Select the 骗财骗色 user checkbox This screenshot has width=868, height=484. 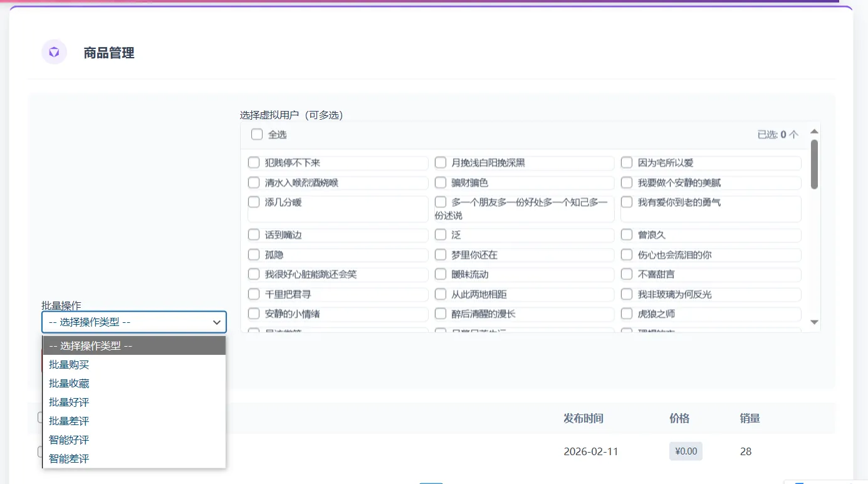pos(441,183)
